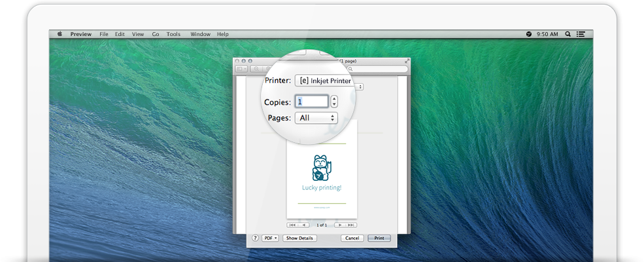Open the Edit menu
The height and width of the screenshot is (262, 644).
120,34
